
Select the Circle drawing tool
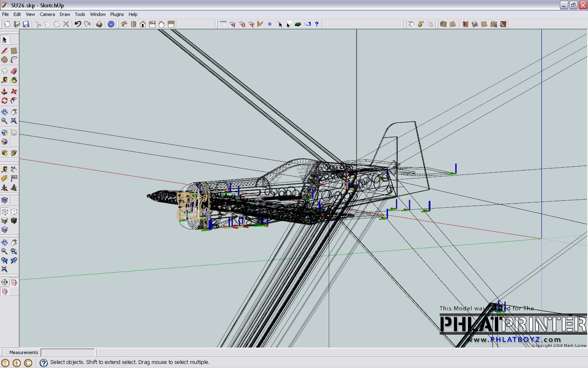tap(4, 60)
